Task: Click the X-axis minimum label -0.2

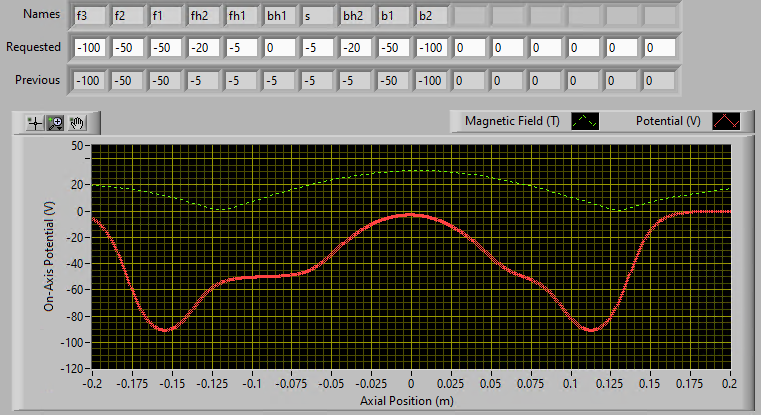Action: [x=92, y=384]
